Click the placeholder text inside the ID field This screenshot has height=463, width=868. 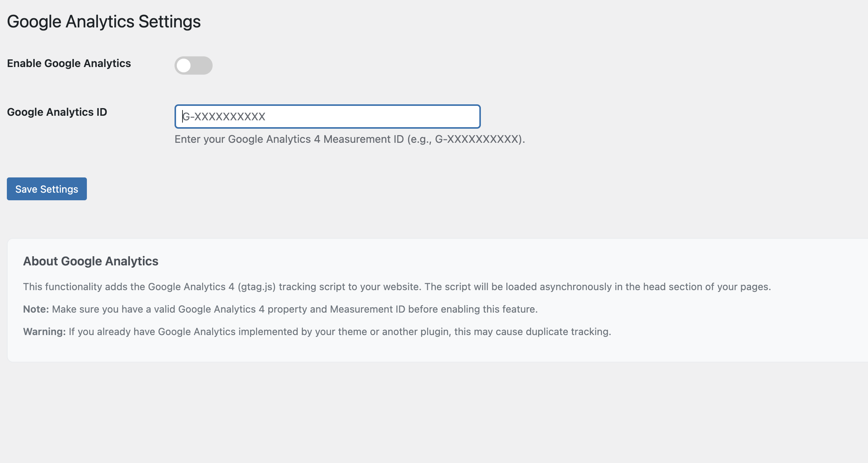tap(224, 117)
